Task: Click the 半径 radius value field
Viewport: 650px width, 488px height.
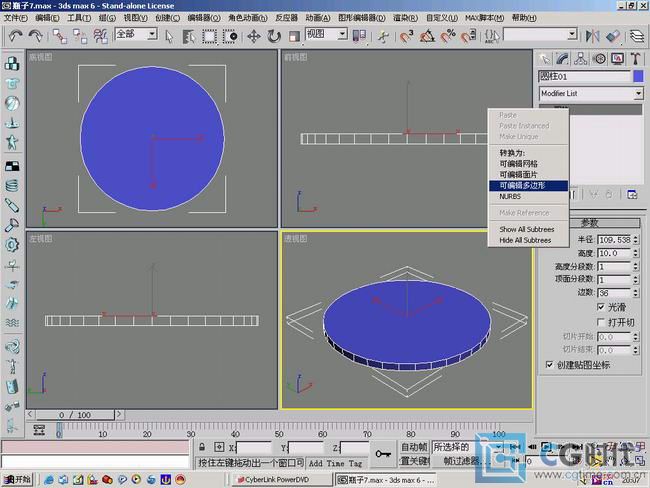Action: 614,240
